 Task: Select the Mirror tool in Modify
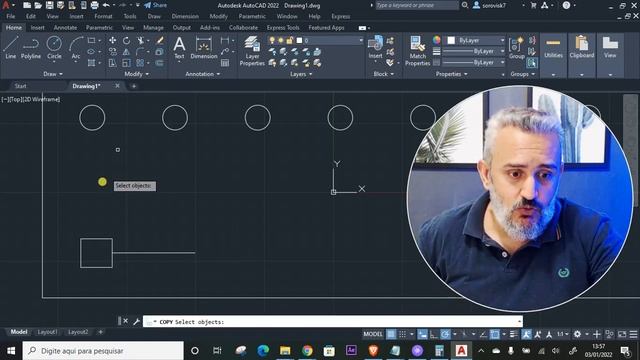tap(127, 52)
